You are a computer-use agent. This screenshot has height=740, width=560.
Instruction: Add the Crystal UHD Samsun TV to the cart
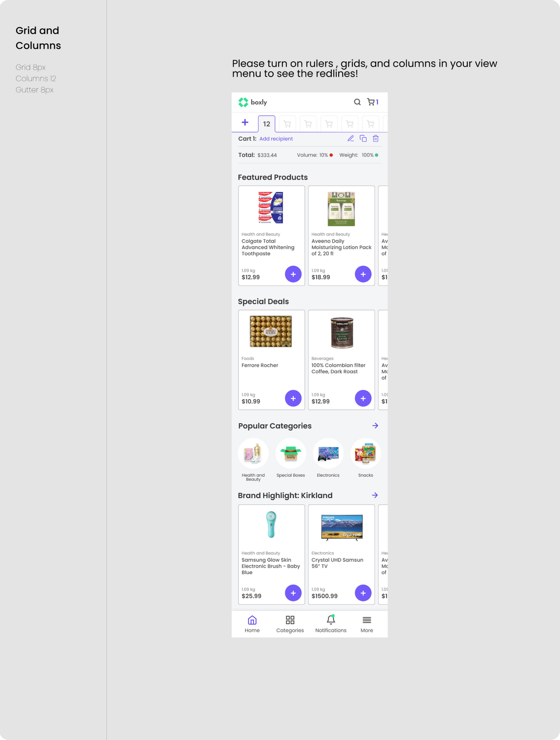click(363, 593)
